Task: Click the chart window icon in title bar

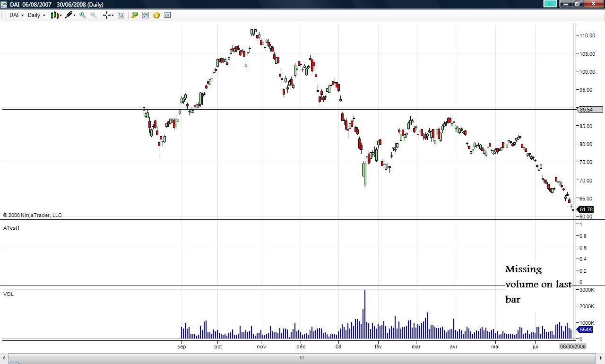Action: pos(4,4)
